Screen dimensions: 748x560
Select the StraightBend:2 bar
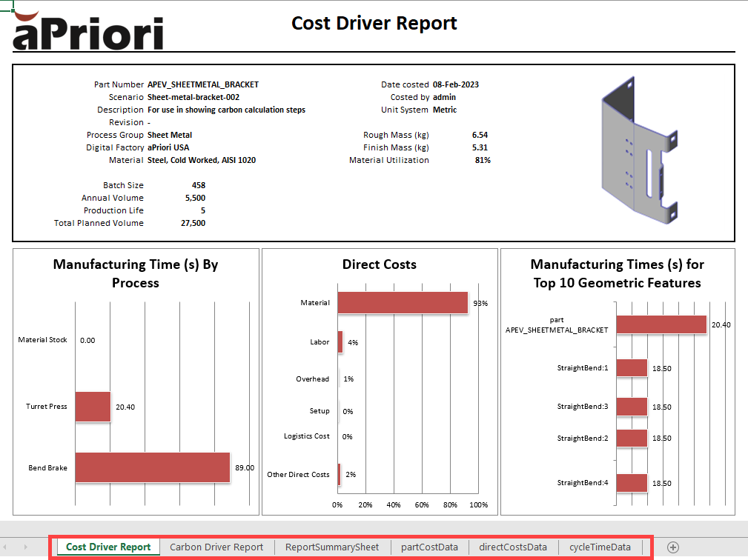632,438
